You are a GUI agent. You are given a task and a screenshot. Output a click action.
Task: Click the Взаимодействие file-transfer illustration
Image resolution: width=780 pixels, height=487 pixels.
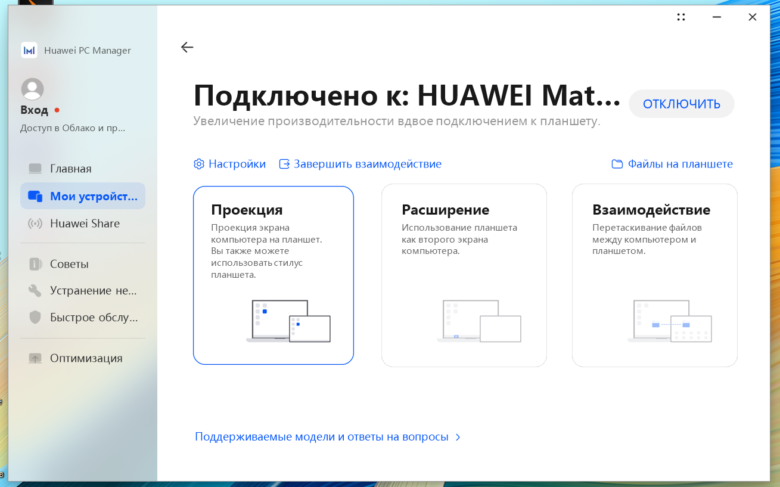[x=670, y=321]
